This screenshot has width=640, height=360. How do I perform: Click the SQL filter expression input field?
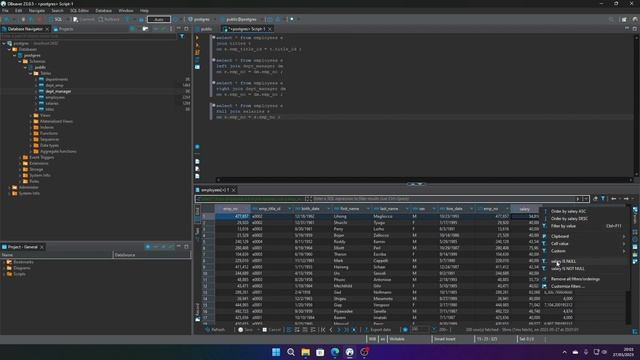click(x=443, y=199)
